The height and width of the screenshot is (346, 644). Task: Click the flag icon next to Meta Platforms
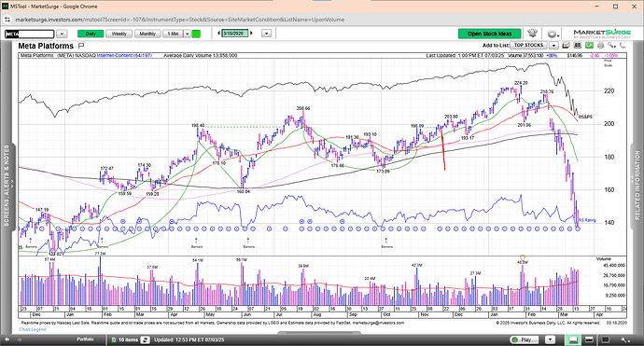click(x=81, y=46)
